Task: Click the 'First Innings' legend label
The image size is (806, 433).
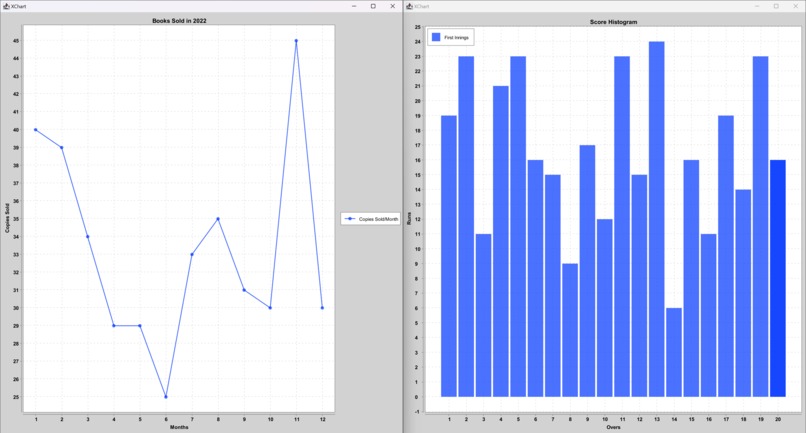Action: pos(456,38)
